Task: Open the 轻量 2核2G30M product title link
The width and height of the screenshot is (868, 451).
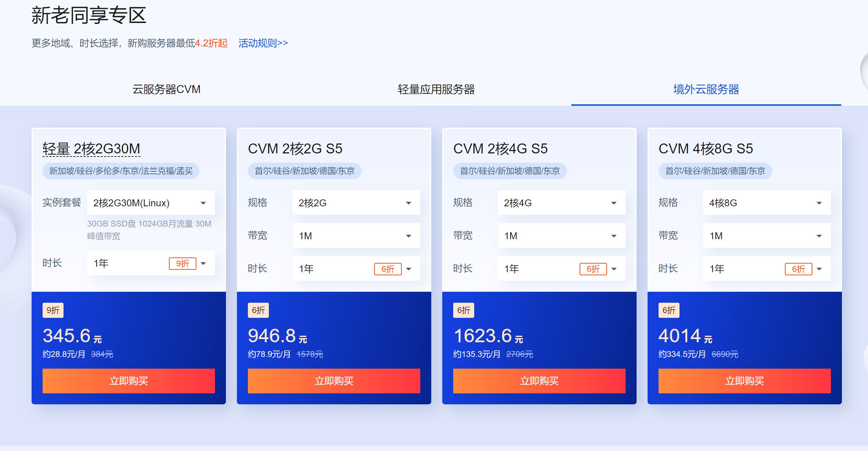Action: (91, 149)
